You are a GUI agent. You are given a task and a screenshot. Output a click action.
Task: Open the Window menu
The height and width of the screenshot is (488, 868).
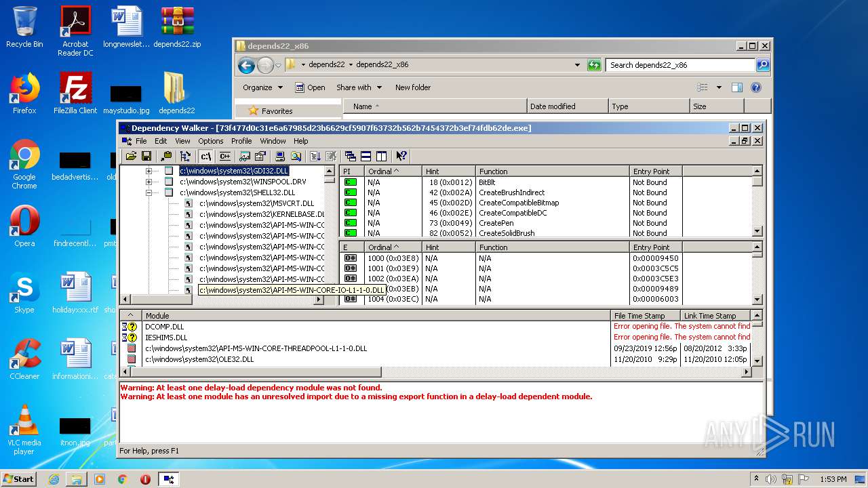[273, 141]
